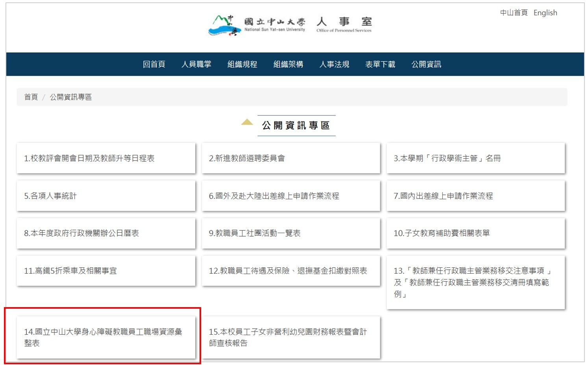
Task: Open 8.本年度政府行政機關辦公日曆表 card
Action: click(106, 233)
